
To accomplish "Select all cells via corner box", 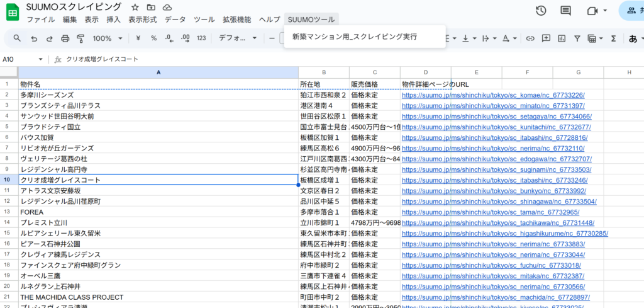I will click(9, 72).
